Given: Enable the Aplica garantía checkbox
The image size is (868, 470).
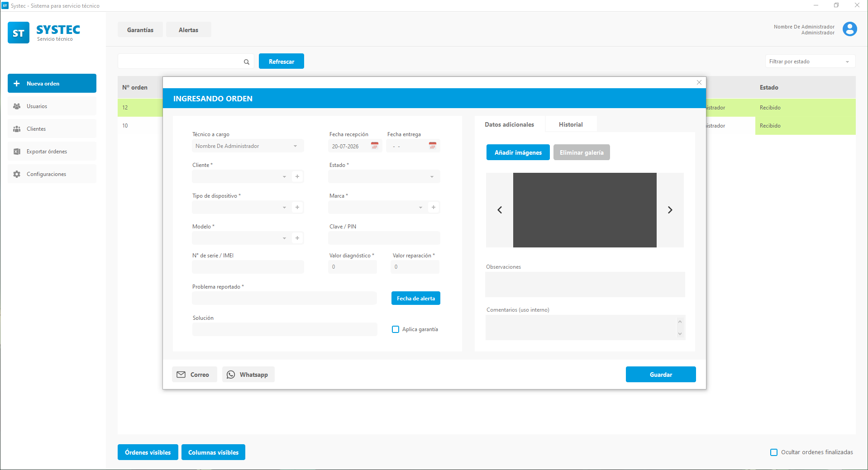Looking at the screenshot, I should pyautogui.click(x=396, y=329).
